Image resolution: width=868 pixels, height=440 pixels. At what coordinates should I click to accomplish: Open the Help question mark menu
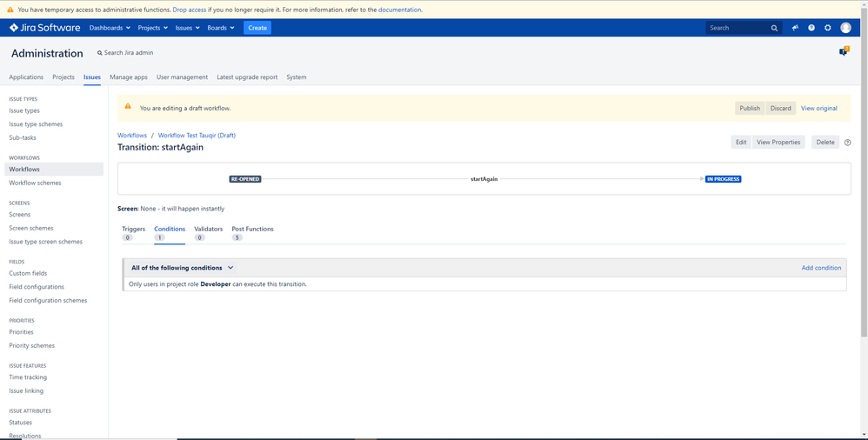coord(811,28)
